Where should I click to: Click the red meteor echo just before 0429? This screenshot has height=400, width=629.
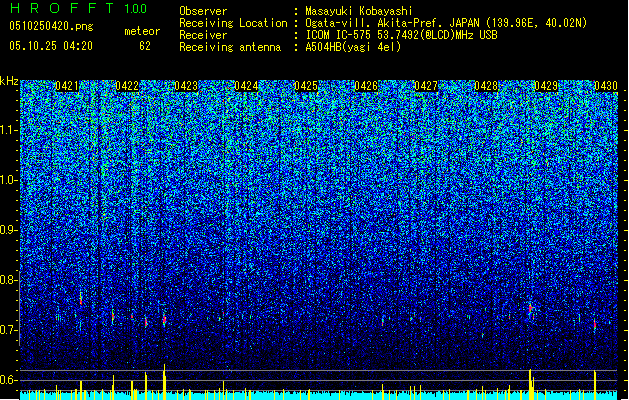pyautogui.click(x=530, y=308)
